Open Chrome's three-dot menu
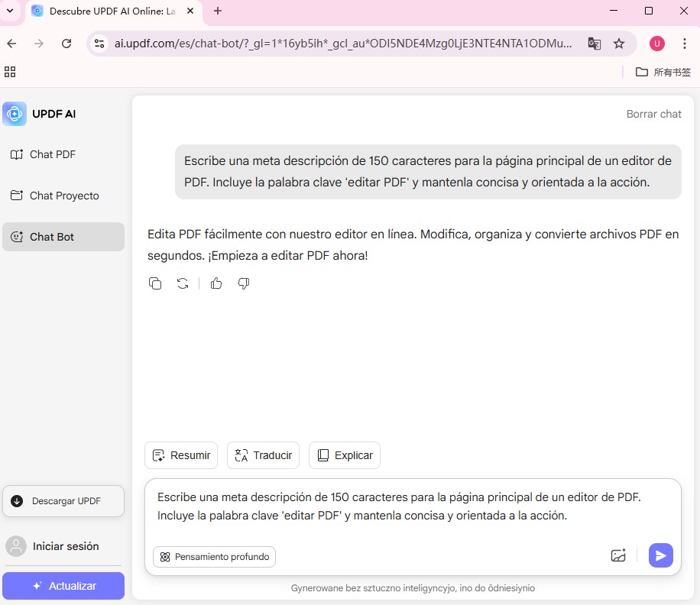700x605 pixels. point(685,44)
